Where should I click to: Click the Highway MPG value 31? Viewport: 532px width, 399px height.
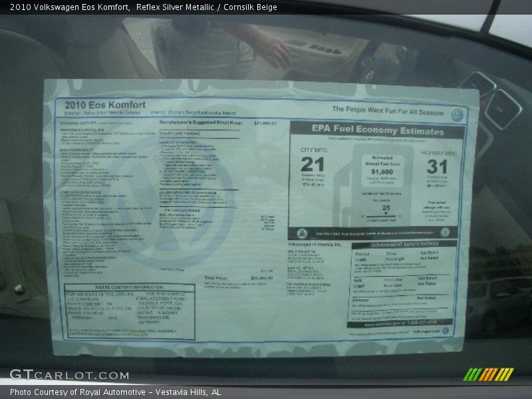437,166
